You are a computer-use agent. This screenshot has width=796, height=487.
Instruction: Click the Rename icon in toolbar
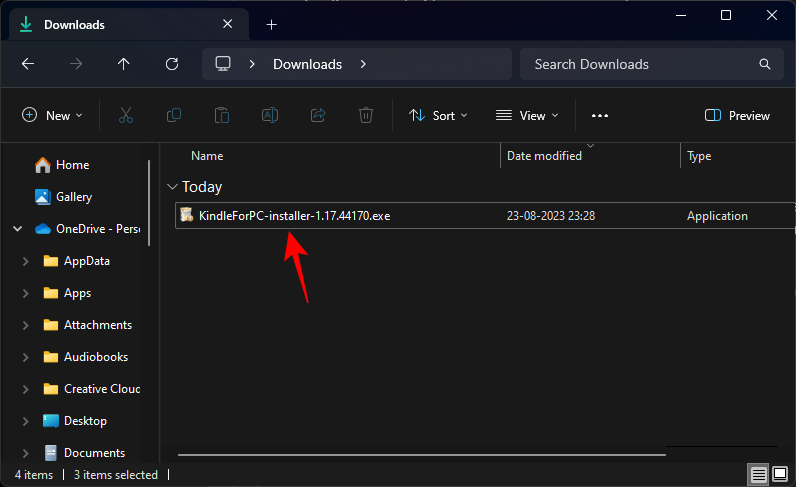click(270, 116)
